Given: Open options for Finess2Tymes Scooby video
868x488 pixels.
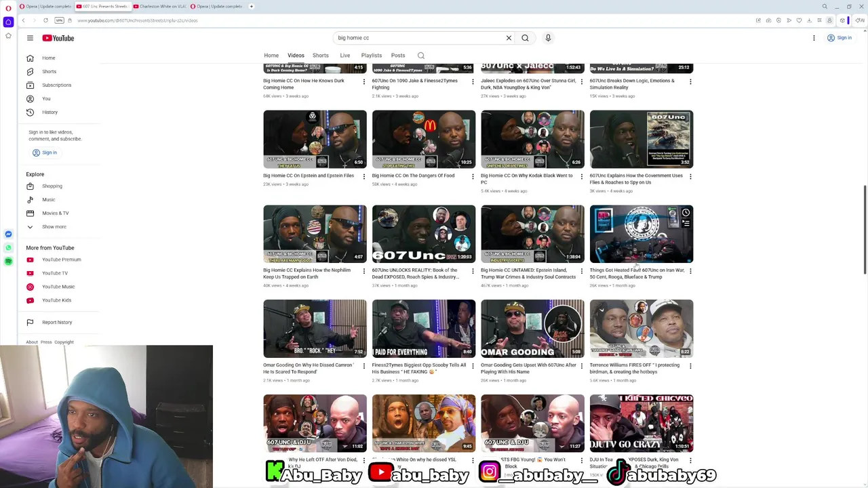Looking at the screenshot, I should 473,366.
